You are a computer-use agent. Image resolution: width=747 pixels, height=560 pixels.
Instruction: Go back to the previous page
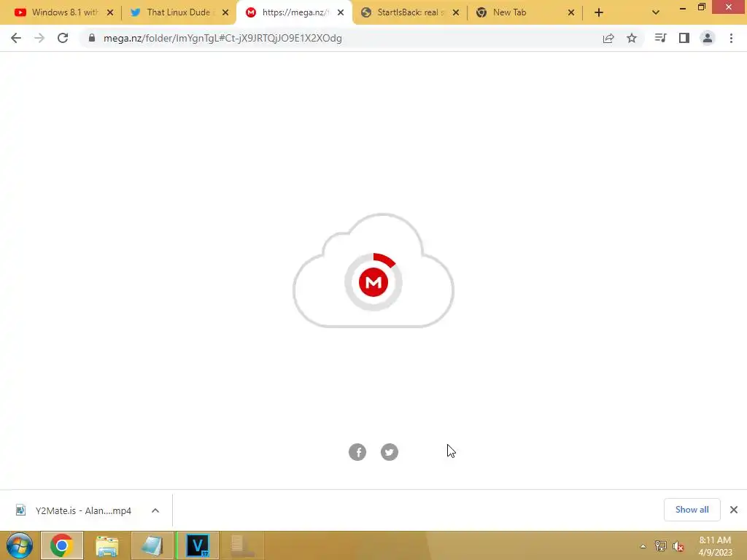coord(16,38)
